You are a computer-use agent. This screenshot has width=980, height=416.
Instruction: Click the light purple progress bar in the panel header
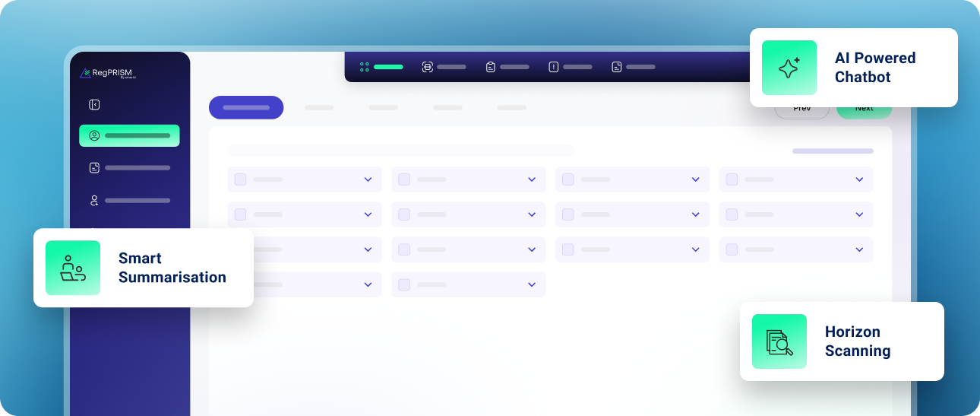833,151
